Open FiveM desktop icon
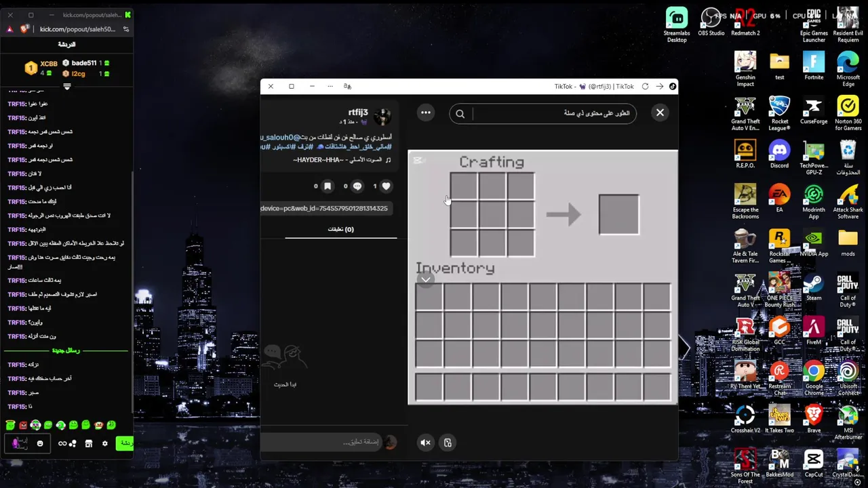 814,329
